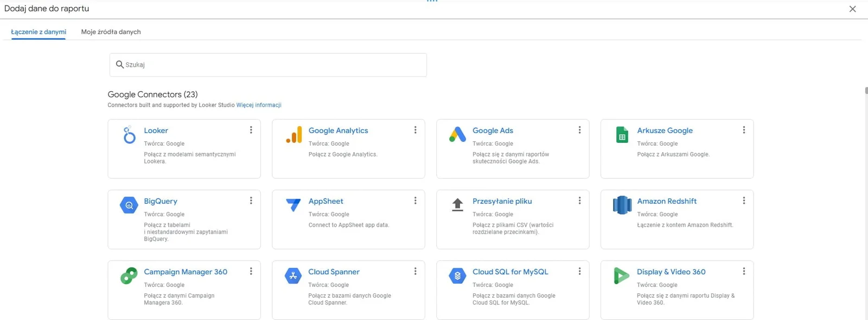Viewport: 868px width, 320px height.
Task: Select the BigQuery connector title
Action: pos(161,201)
